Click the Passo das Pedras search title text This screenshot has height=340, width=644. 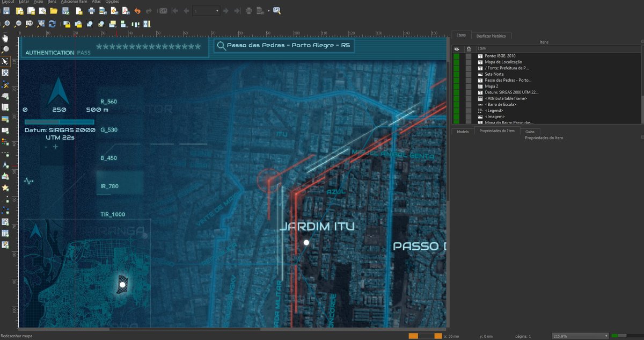[288, 46]
